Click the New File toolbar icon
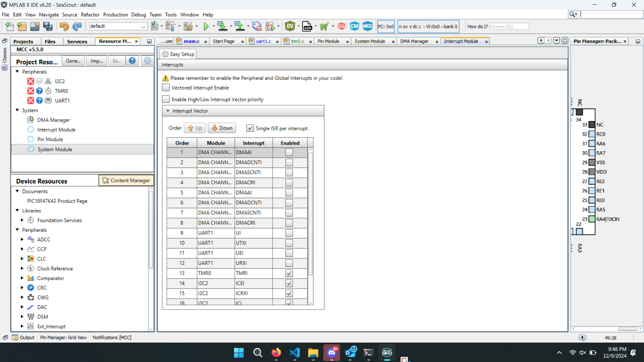Screen dimensions: 644x362 pos(10,26)
